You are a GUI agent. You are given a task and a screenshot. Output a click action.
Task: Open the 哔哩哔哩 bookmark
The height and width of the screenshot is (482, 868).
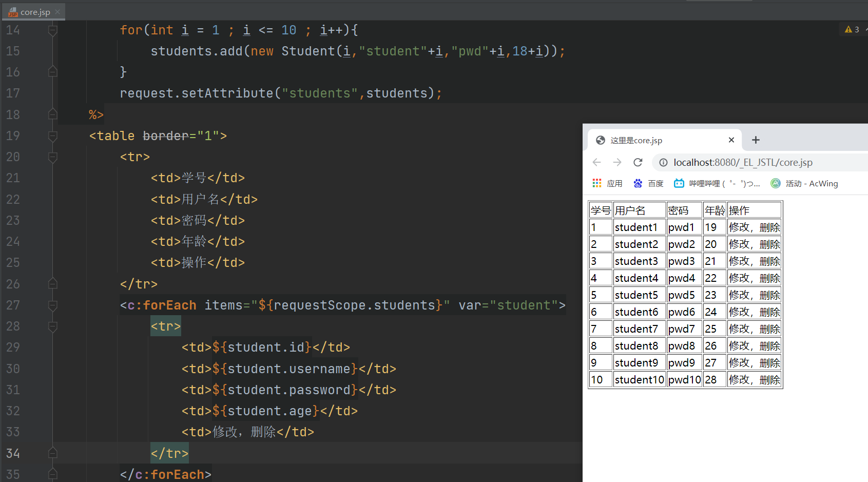click(x=717, y=183)
